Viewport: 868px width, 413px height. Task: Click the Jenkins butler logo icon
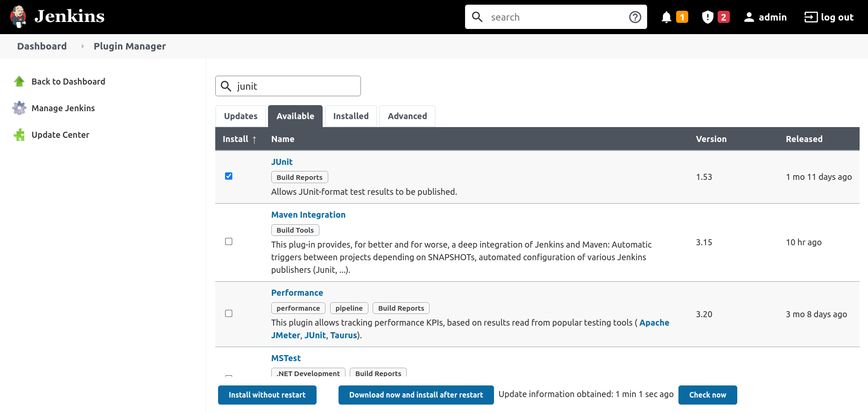tap(18, 17)
